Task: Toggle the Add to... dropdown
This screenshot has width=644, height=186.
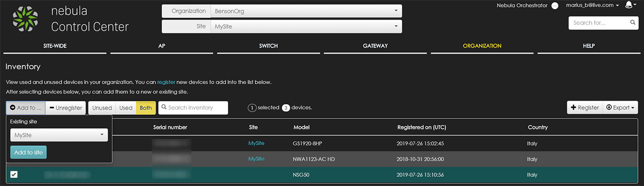Action: pos(26,108)
